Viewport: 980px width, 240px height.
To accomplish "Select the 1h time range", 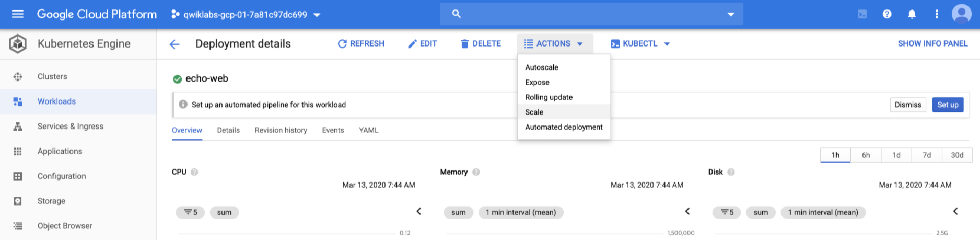I will 835,155.
